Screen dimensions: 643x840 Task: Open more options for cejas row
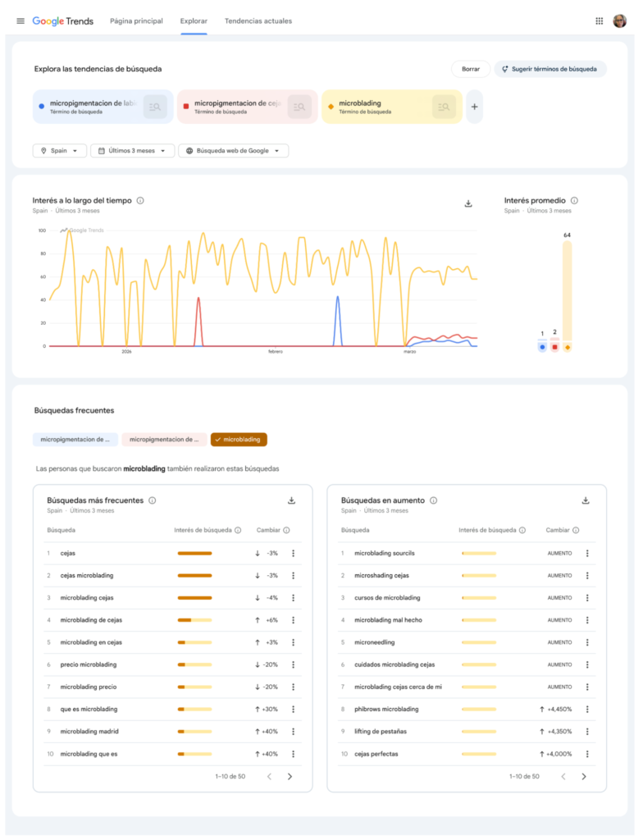click(293, 554)
